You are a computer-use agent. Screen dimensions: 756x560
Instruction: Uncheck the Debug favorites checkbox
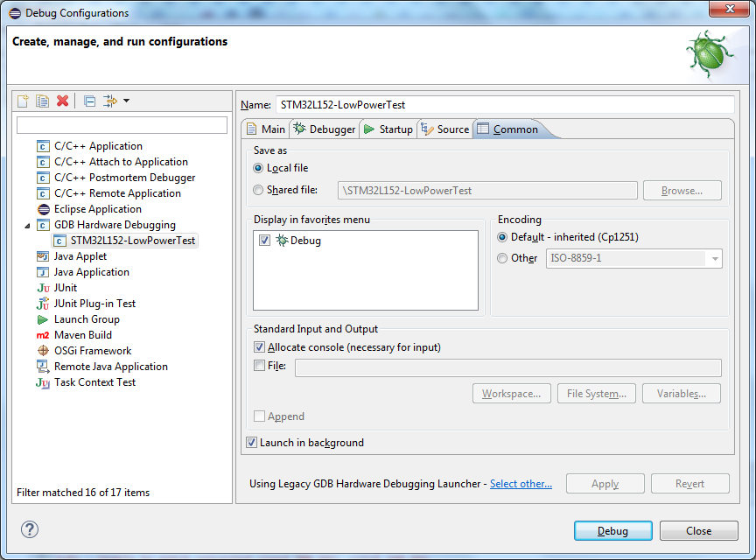[265, 241]
